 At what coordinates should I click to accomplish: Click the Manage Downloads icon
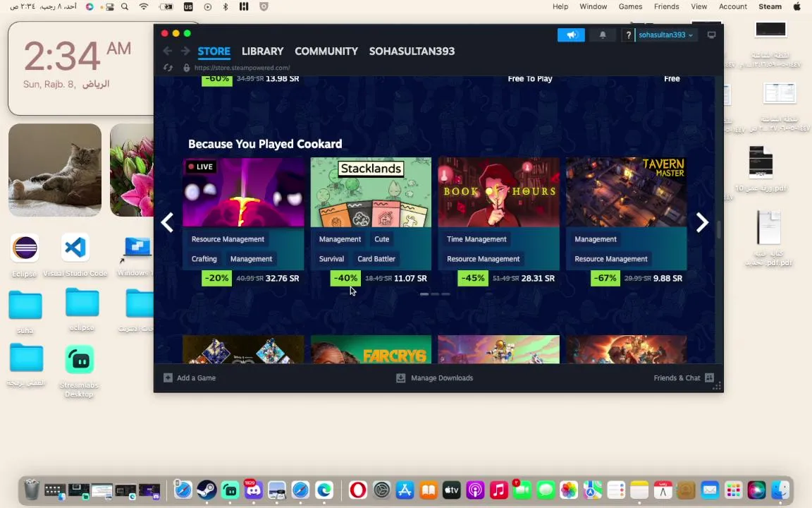pos(400,378)
